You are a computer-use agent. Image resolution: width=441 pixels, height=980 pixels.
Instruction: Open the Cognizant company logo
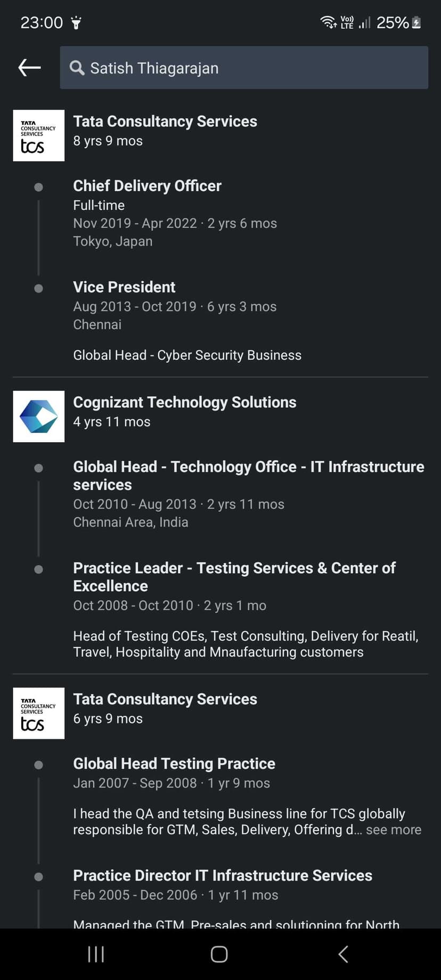(38, 416)
